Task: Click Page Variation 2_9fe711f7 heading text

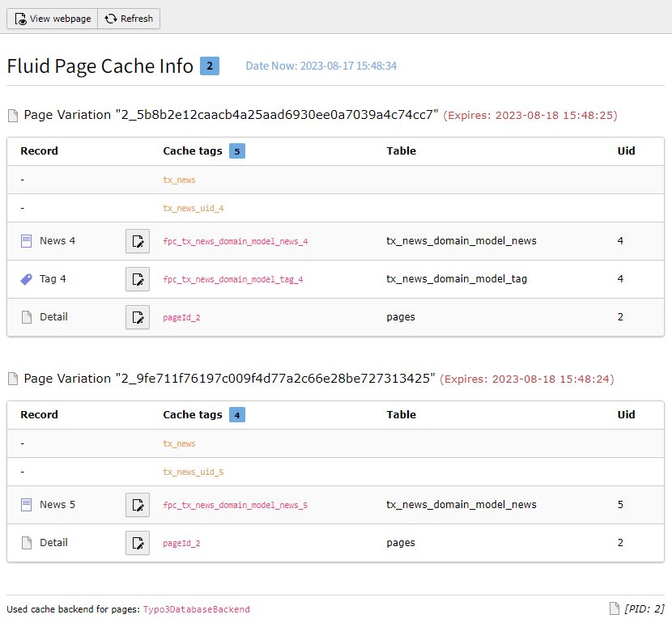Action: coord(229,379)
